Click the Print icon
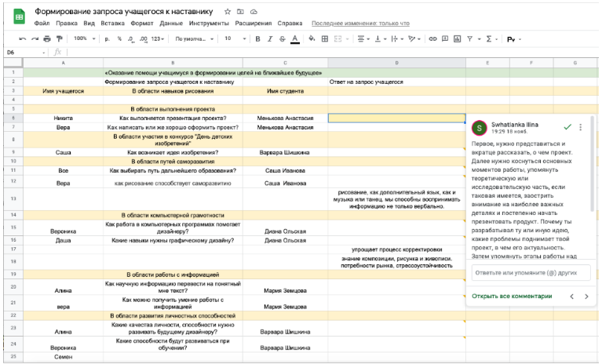The image size is (602, 364). (x=48, y=38)
